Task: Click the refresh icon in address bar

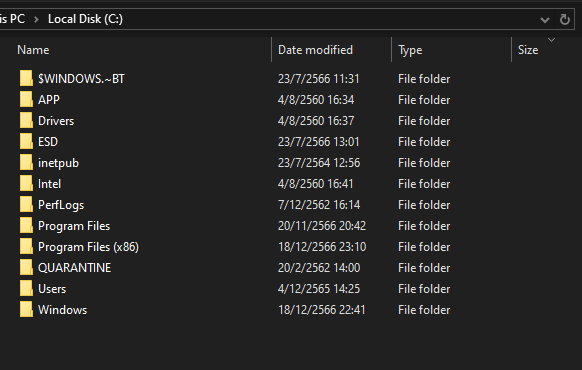Action: 565,19
